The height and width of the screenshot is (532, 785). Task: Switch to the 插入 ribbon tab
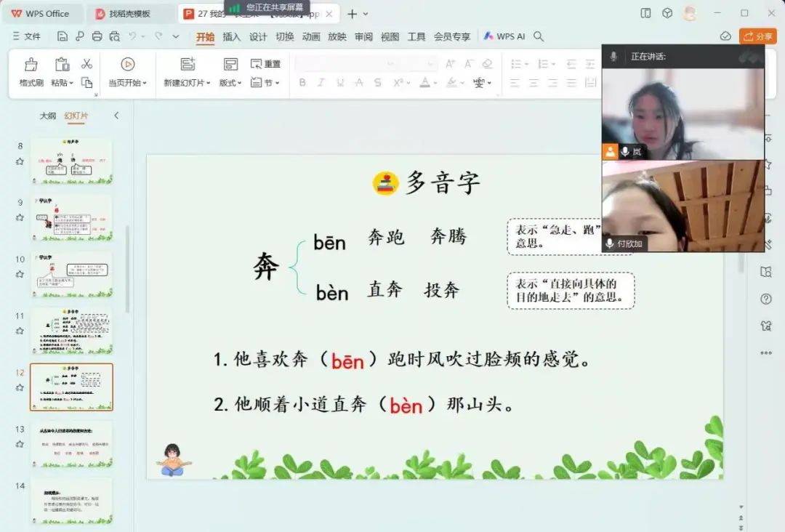(231, 36)
